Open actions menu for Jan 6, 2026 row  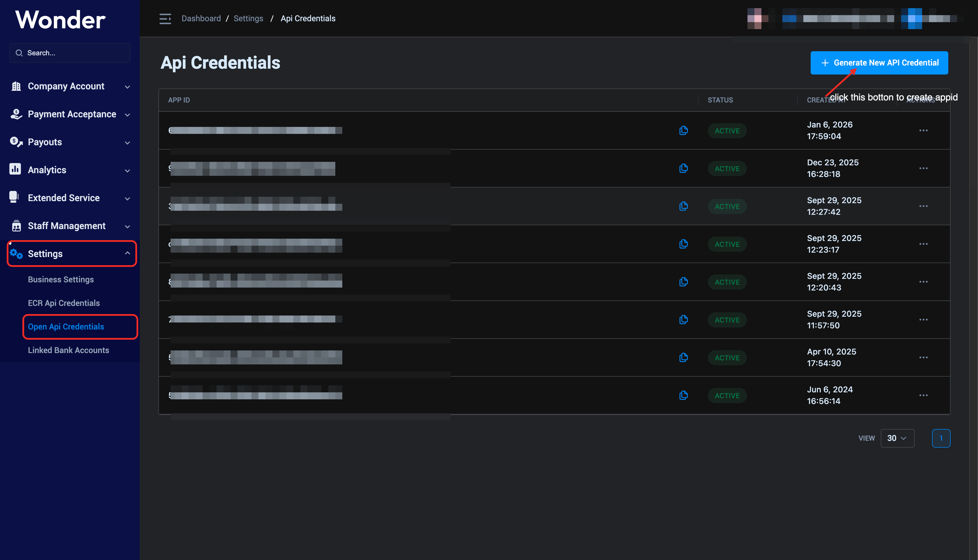(x=923, y=130)
